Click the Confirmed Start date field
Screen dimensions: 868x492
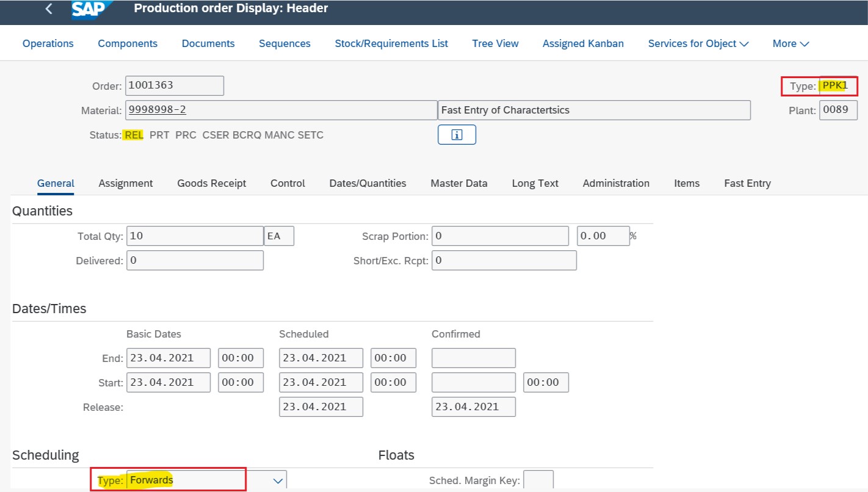(474, 382)
